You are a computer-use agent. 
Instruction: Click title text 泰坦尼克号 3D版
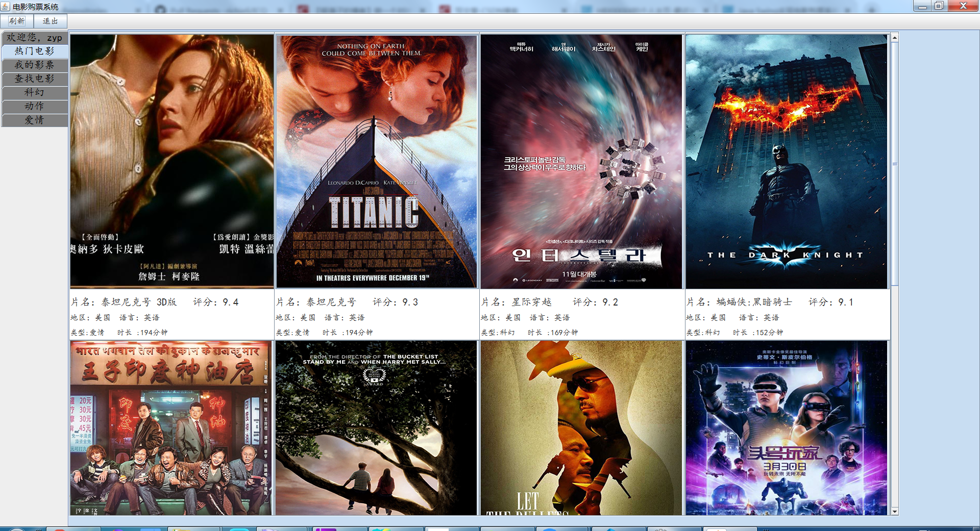pos(139,302)
